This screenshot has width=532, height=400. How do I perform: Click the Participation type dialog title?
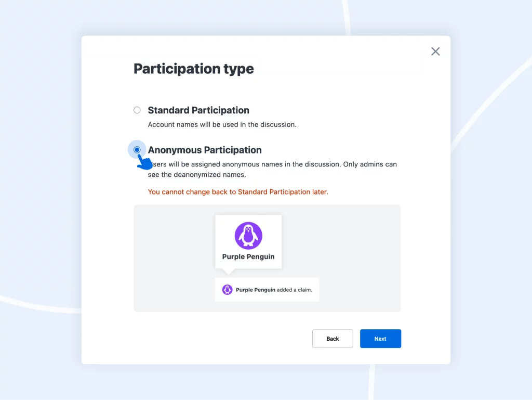(x=194, y=69)
